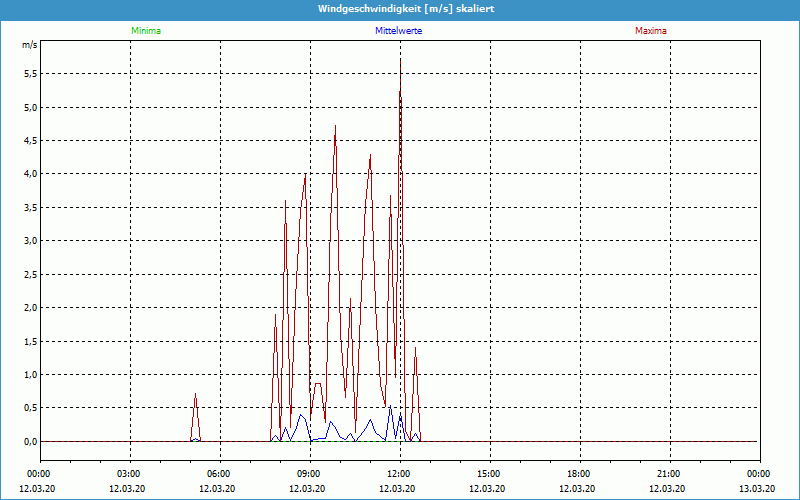Select the 21:00 time axis label
800x500 pixels.
[668, 474]
